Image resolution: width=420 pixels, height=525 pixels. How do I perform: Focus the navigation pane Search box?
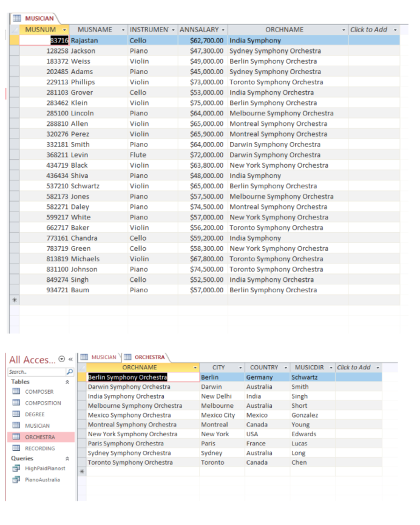36,372
